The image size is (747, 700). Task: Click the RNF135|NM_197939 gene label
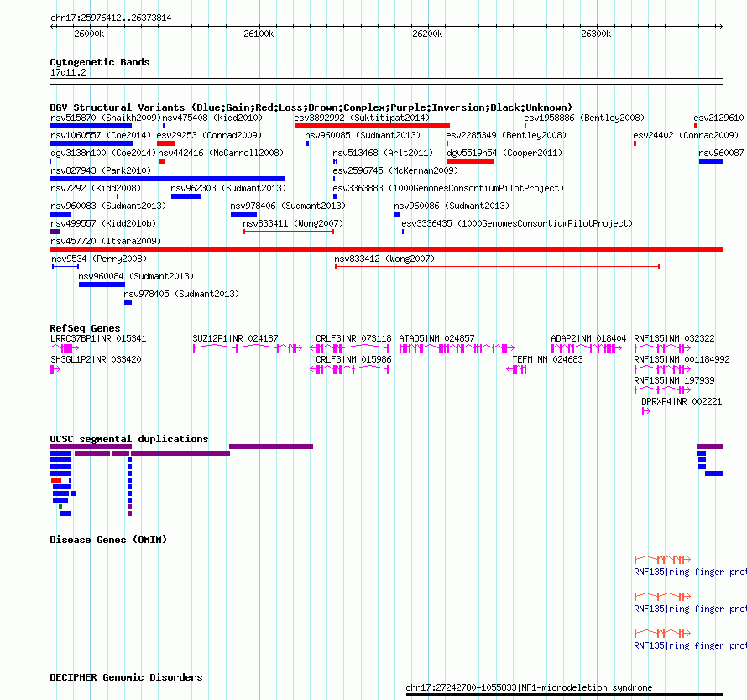pyautogui.click(x=674, y=380)
